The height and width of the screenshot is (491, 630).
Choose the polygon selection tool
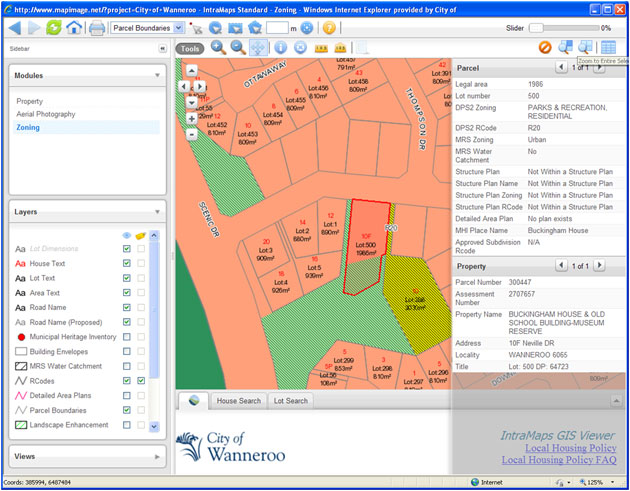(255, 28)
